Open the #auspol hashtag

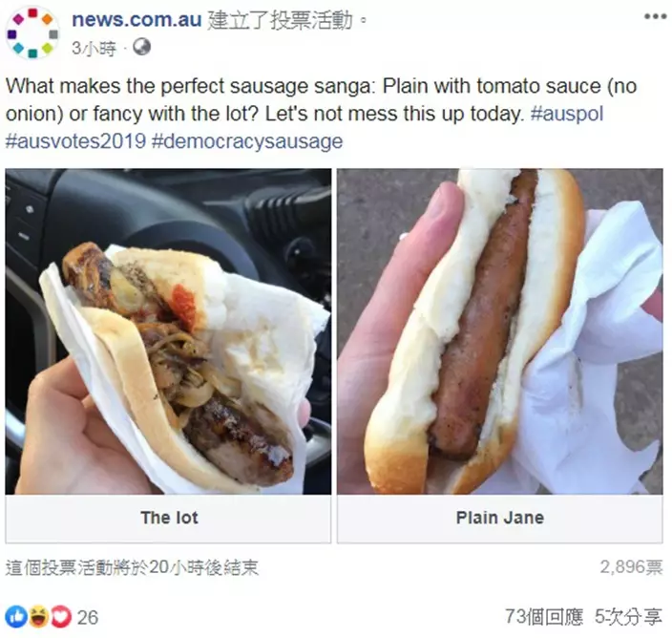click(567, 114)
